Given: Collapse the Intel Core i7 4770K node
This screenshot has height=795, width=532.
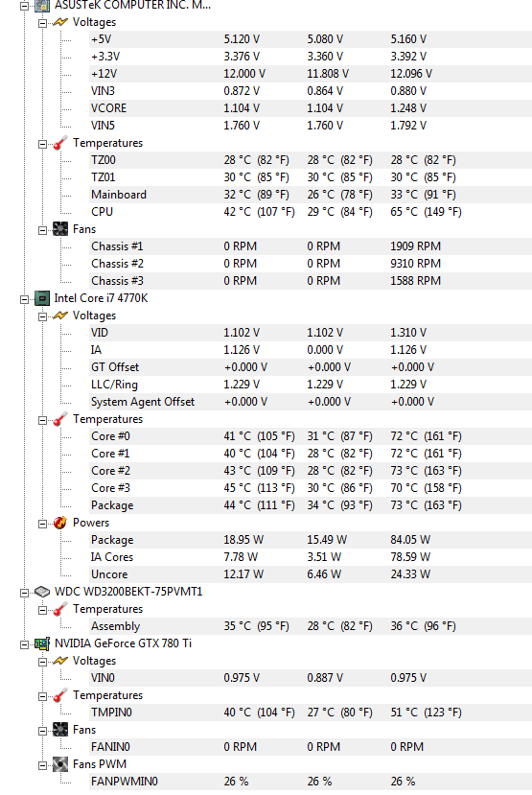Looking at the screenshot, I should pyautogui.click(x=24, y=299).
